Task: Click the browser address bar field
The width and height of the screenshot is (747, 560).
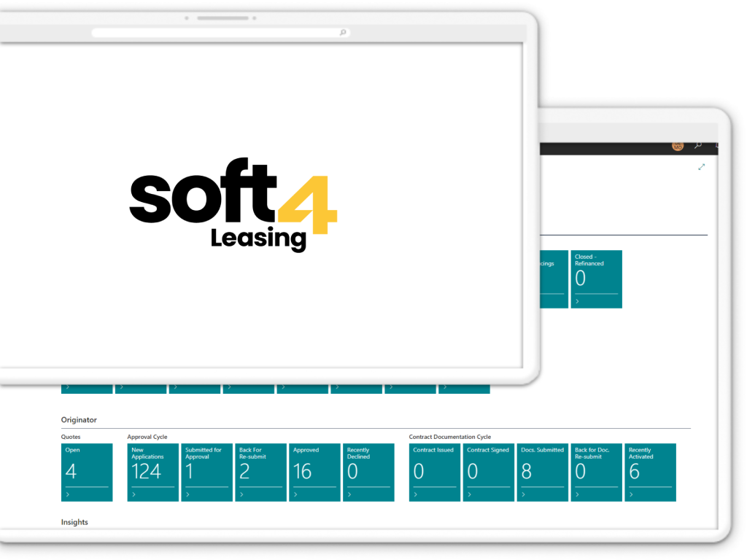Action: 219,33
